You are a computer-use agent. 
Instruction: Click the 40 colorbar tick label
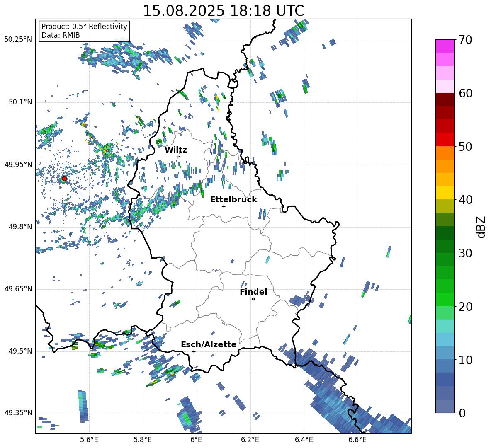coord(465,200)
